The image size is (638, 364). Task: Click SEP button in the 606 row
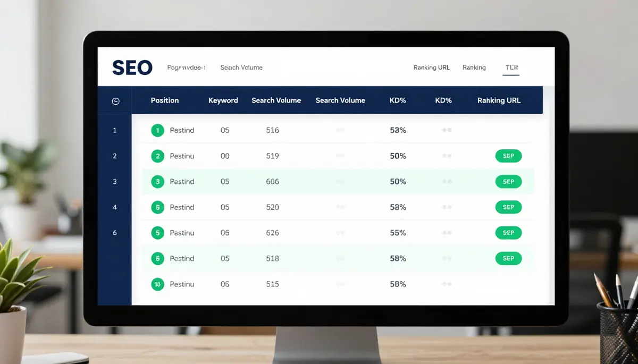508,182
